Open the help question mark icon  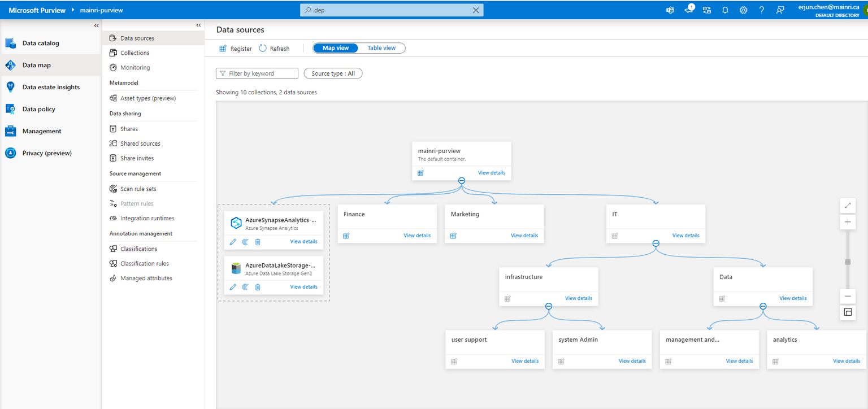(761, 10)
